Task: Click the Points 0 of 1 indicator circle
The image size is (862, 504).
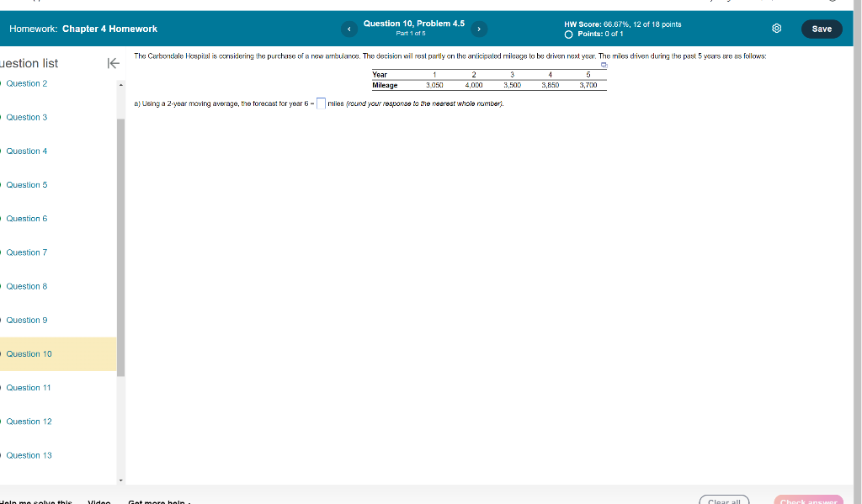Action: tap(568, 34)
